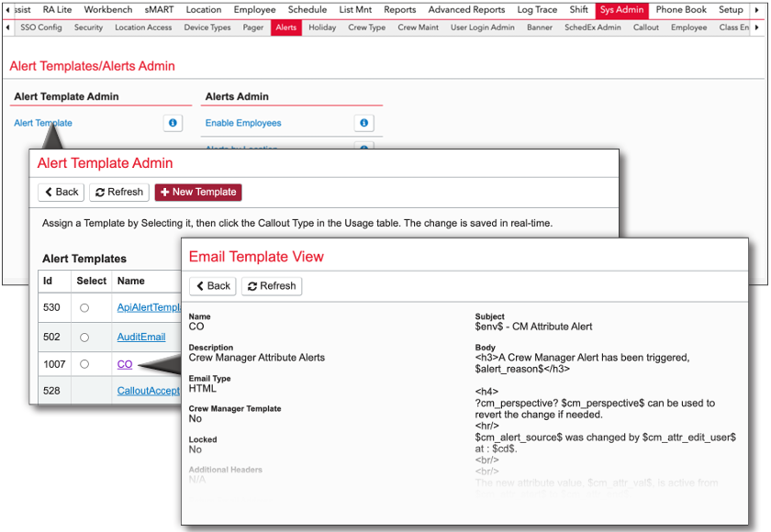Open the User Login Admin sub-tab

(x=483, y=28)
